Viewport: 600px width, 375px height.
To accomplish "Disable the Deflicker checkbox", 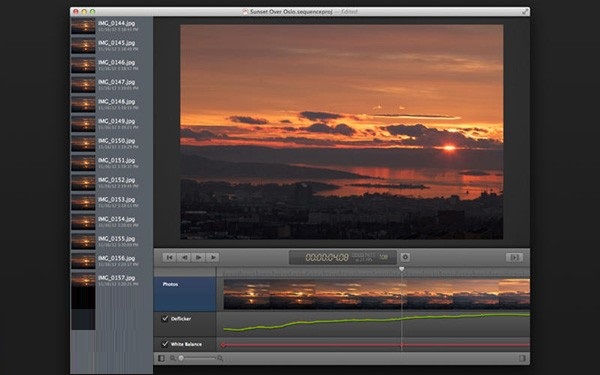I will pyautogui.click(x=165, y=318).
